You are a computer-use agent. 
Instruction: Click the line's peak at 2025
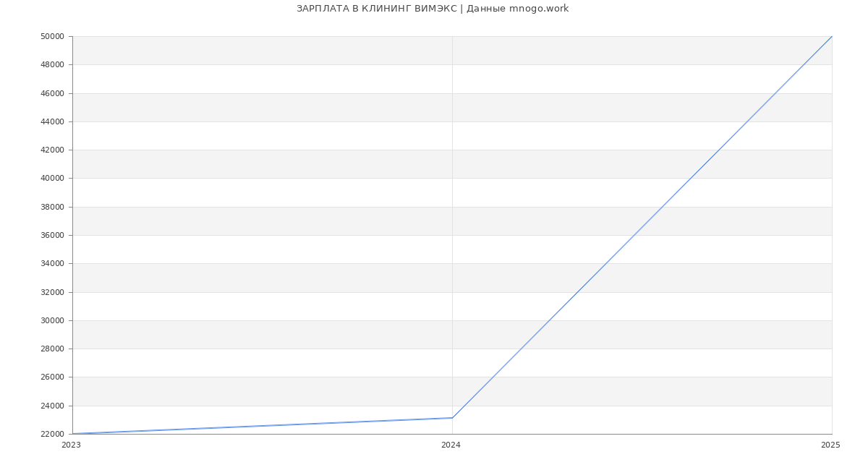(x=831, y=37)
